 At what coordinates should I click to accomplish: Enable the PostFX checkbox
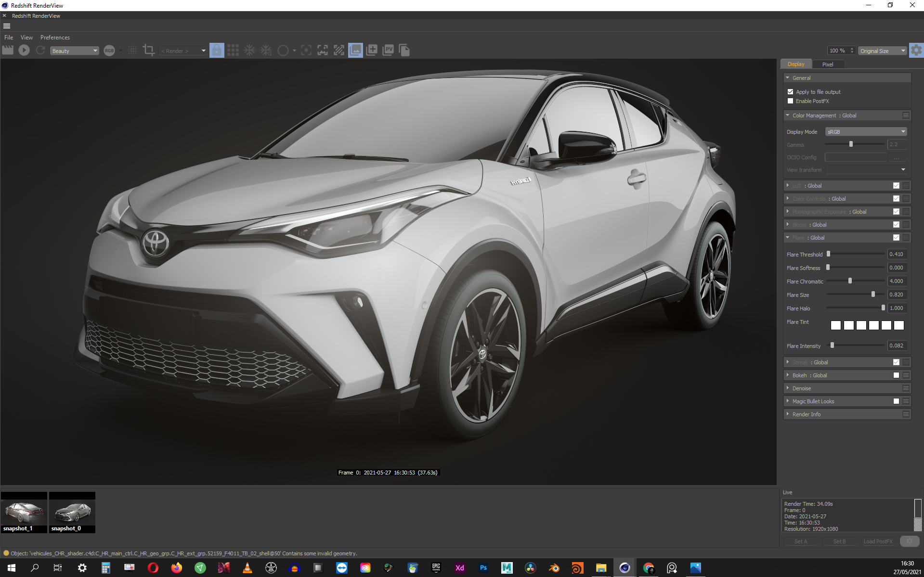[790, 101]
